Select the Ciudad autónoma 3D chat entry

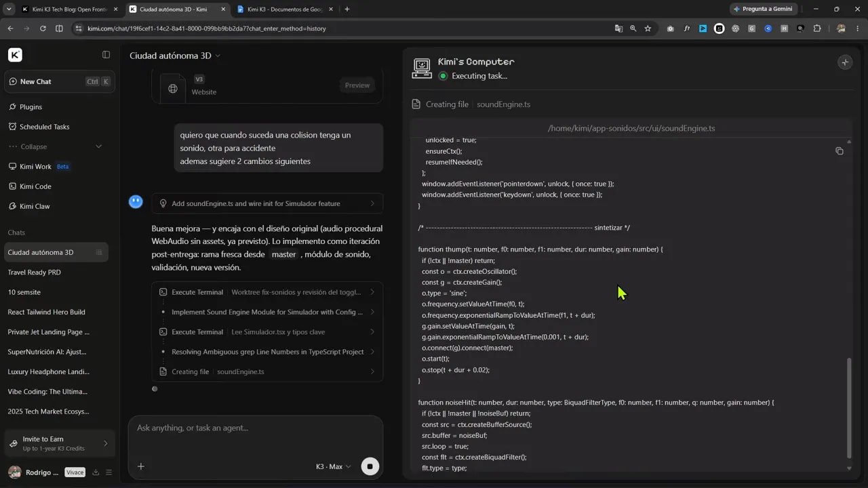tap(56, 252)
